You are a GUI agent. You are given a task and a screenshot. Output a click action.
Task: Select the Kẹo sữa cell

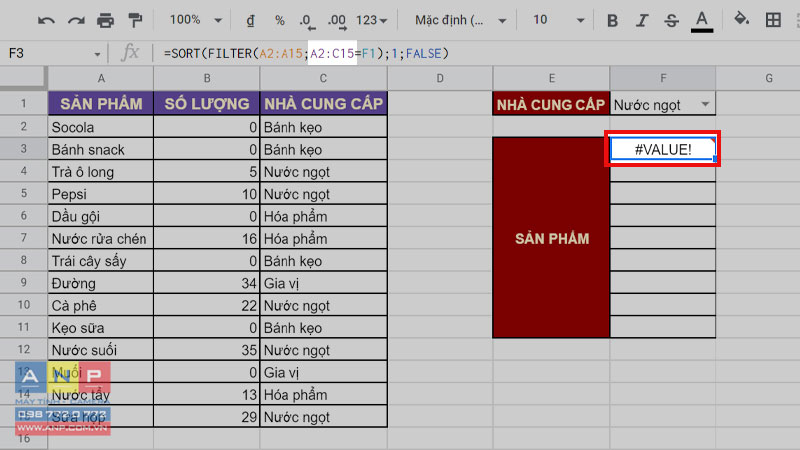[x=101, y=328]
